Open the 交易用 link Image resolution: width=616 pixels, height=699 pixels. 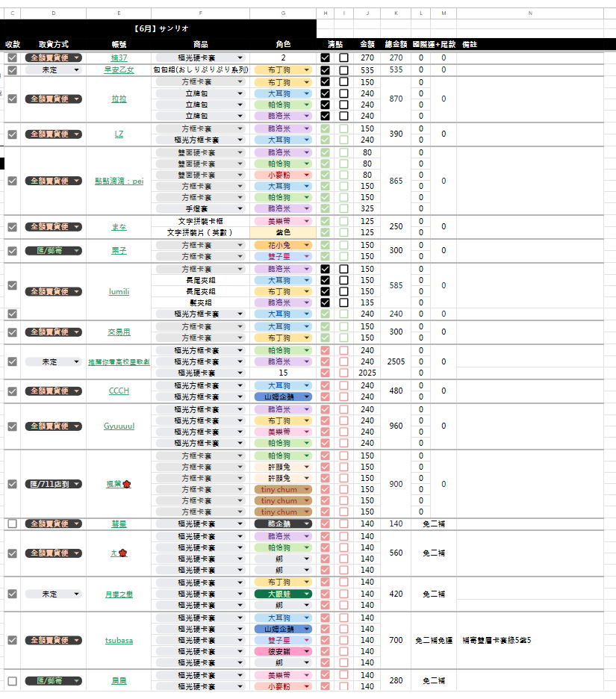(x=119, y=332)
